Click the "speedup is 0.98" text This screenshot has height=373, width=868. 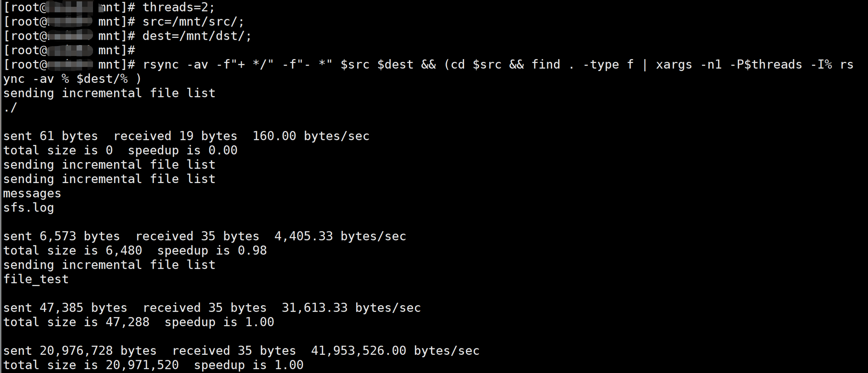click(x=212, y=250)
